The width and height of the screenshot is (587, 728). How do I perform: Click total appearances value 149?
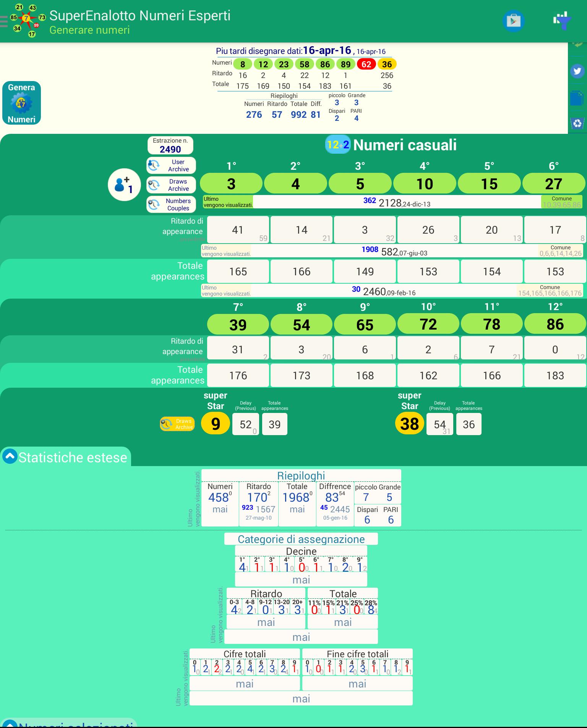tap(365, 271)
